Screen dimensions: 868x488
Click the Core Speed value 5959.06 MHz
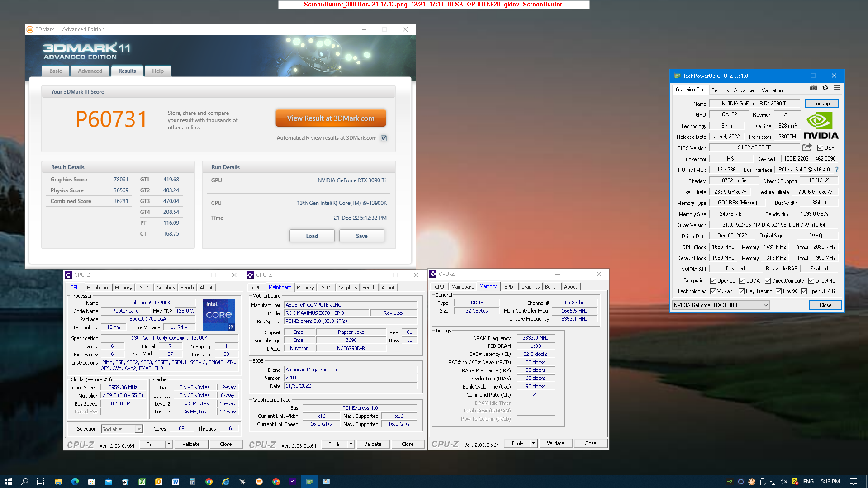[x=123, y=388]
